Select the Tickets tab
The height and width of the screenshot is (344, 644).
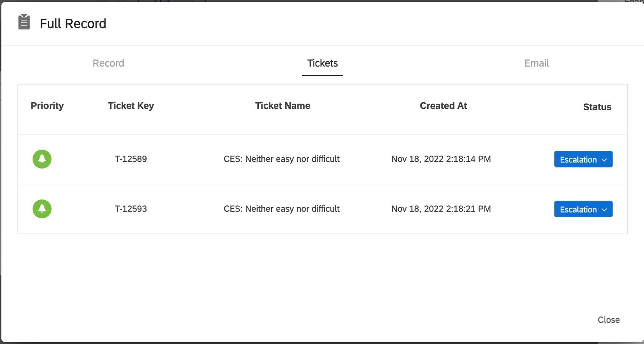pos(322,63)
